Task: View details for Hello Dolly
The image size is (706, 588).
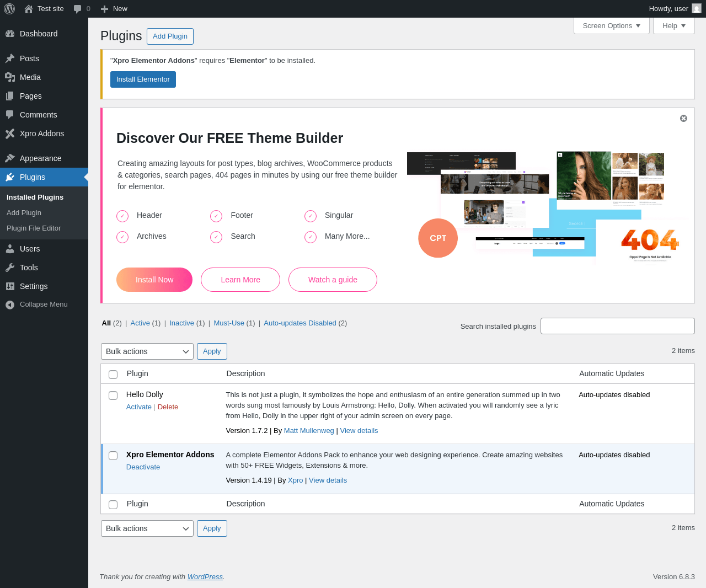Action: point(359,431)
